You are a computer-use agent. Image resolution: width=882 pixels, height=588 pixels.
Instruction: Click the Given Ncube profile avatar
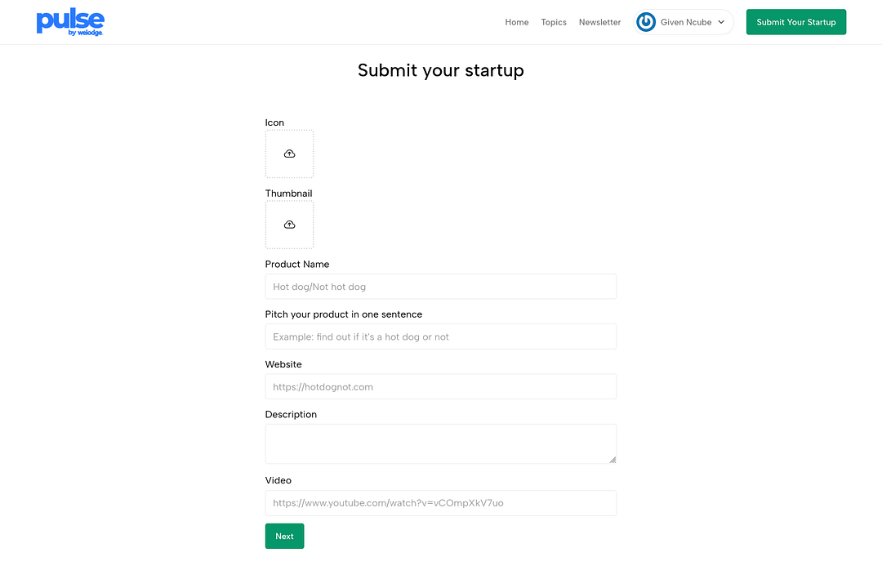646,22
